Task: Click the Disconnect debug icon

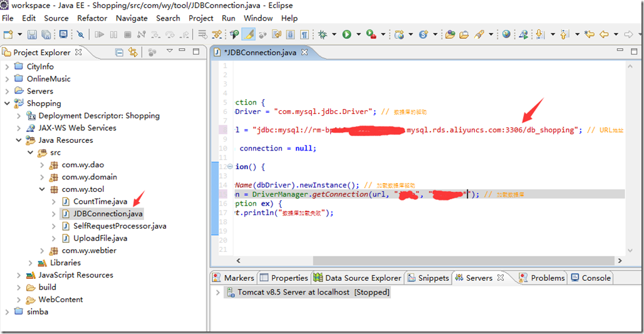Action: [142, 34]
